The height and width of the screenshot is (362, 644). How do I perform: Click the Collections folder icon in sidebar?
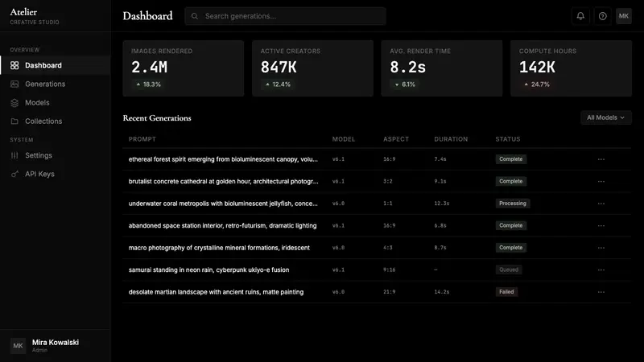point(14,121)
